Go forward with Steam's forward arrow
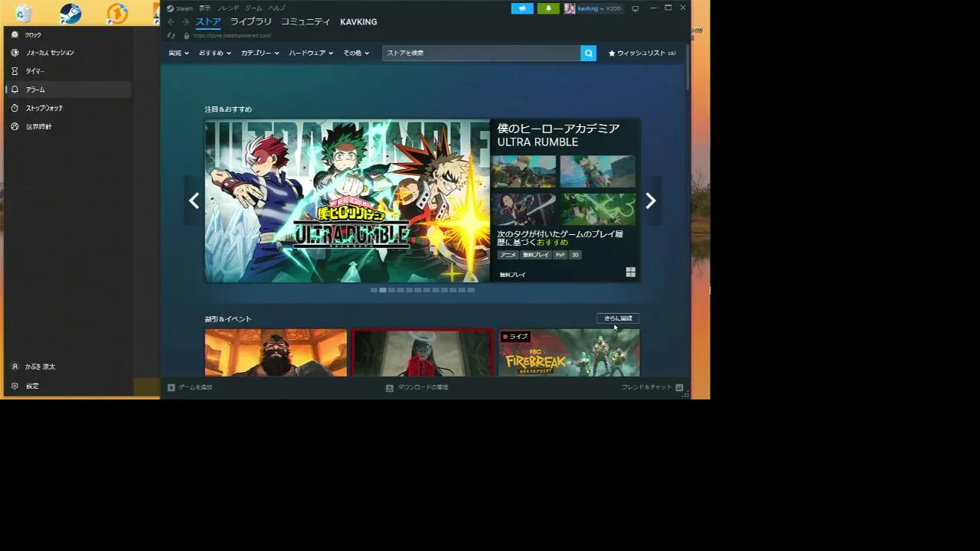Screen dimensions: 980x551 [x=185, y=21]
